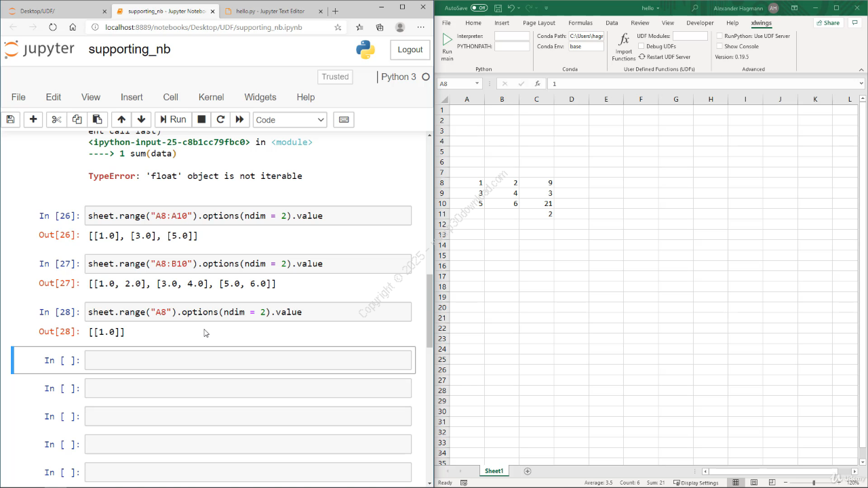Restart kernel and run all with the fast-forward icon
Viewport: 868px width, 488px height.
pyautogui.click(x=239, y=119)
